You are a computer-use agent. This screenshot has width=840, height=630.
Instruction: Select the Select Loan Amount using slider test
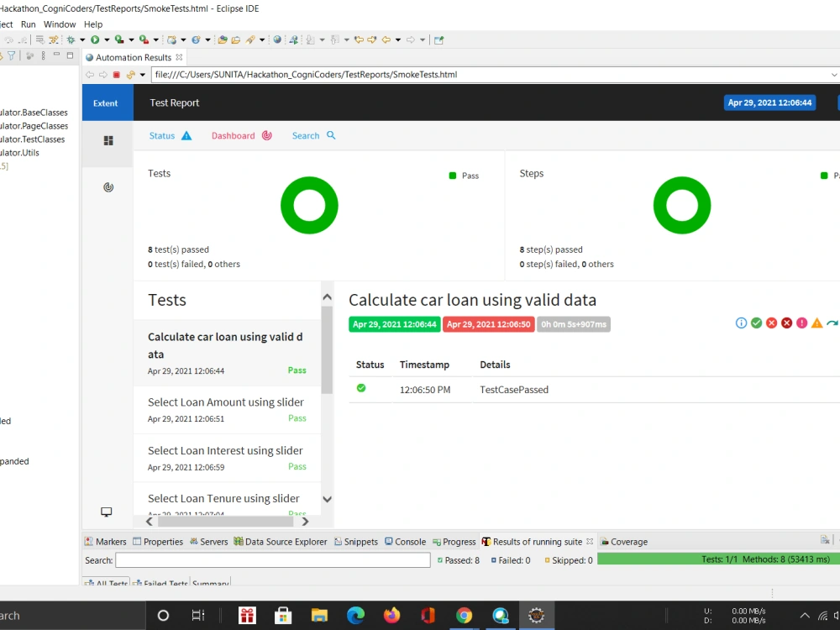pyautogui.click(x=223, y=402)
